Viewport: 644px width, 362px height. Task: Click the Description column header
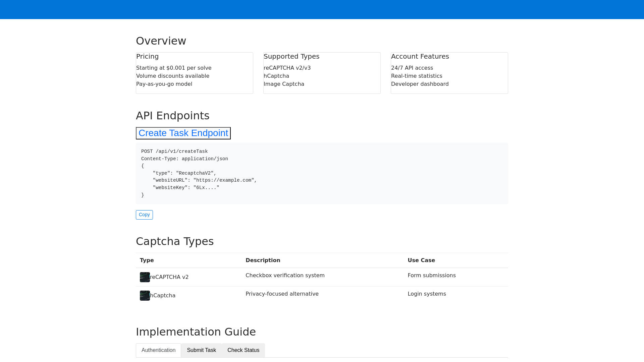click(x=263, y=260)
